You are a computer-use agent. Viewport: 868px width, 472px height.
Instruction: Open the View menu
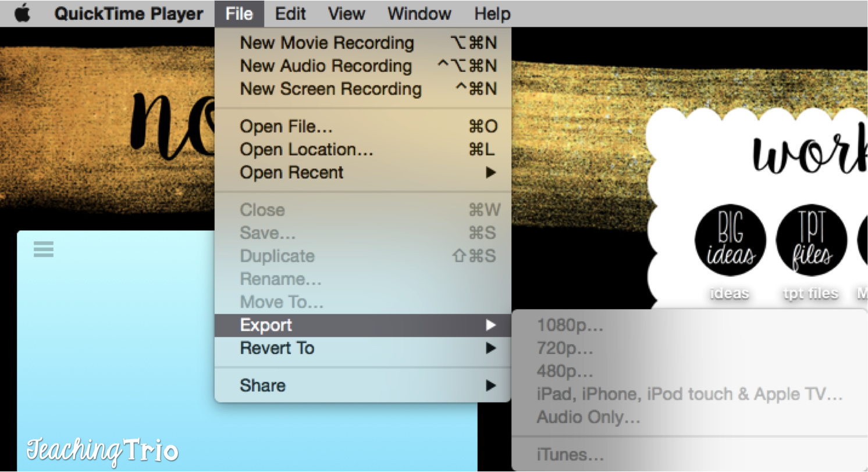coord(347,14)
